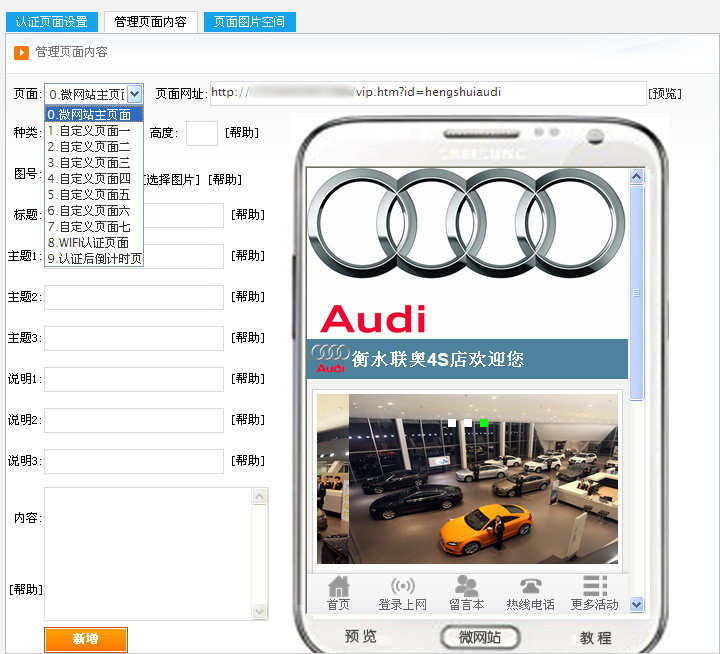Choose 9.认证后倒计时页 option

coord(94,259)
